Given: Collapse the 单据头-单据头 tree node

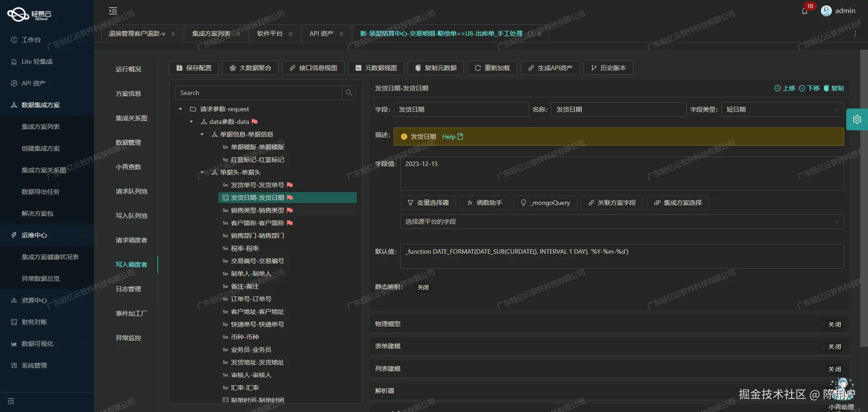Looking at the screenshot, I should [202, 172].
